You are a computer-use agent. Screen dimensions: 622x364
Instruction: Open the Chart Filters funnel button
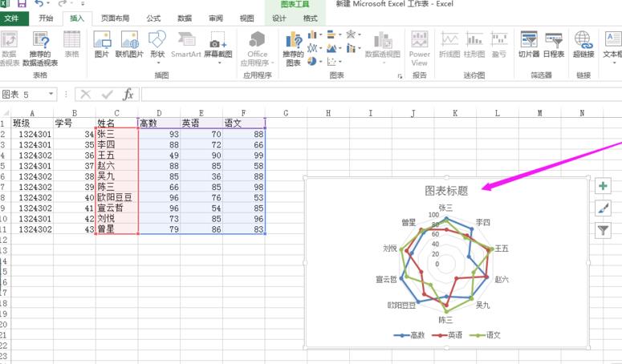603,230
